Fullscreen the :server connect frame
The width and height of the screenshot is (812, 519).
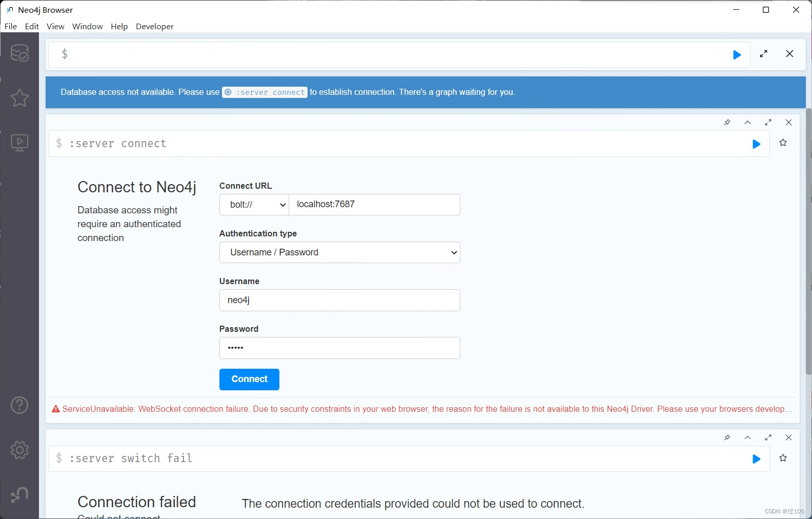[768, 123]
